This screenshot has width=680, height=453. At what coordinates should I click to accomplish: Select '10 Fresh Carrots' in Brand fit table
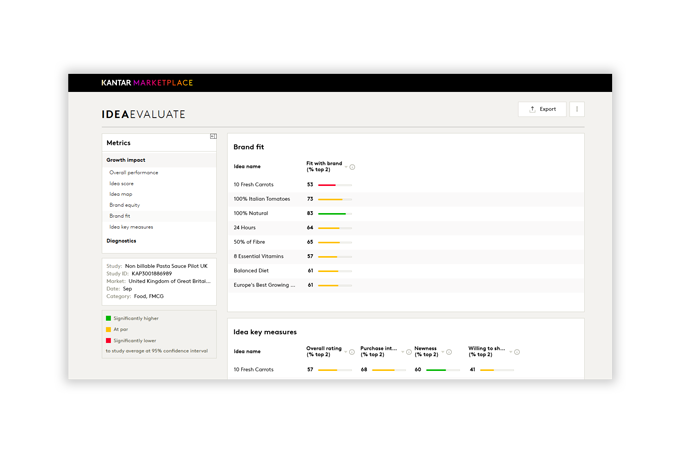click(253, 185)
